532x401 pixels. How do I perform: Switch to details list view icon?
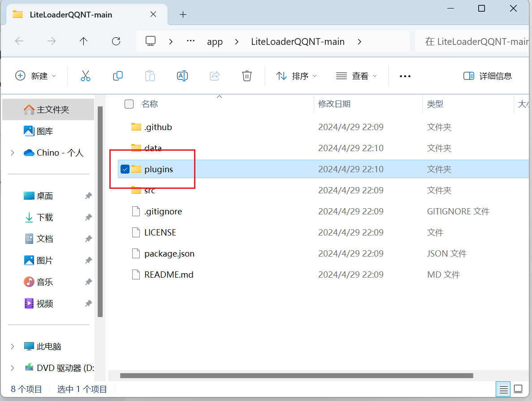pyautogui.click(x=503, y=389)
